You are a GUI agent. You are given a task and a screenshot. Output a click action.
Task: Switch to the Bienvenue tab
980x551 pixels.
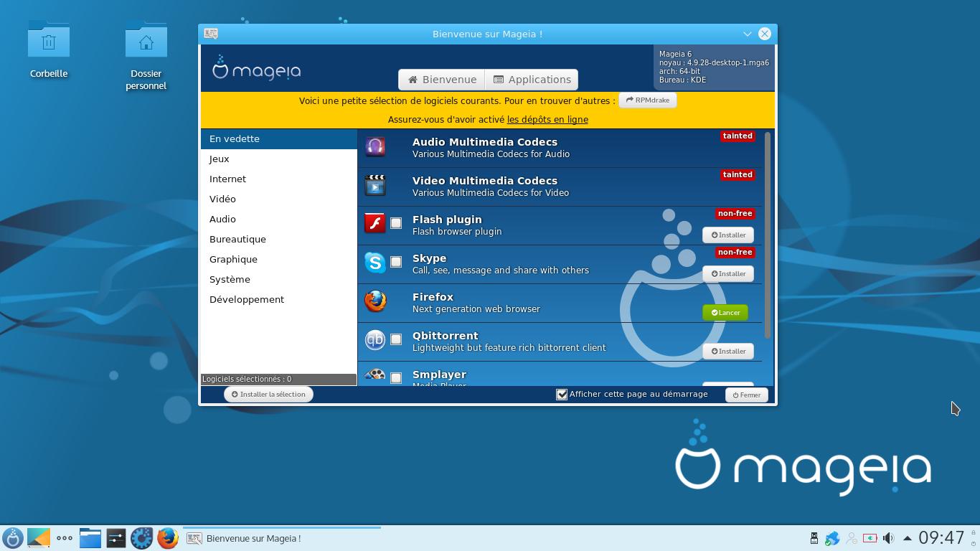coord(442,80)
